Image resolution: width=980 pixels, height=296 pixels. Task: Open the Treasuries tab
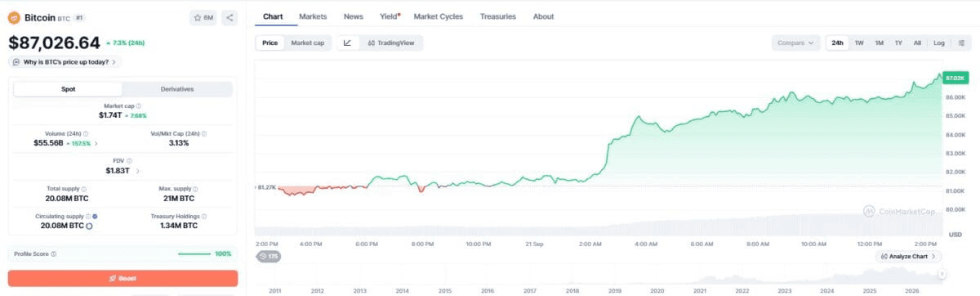point(498,16)
